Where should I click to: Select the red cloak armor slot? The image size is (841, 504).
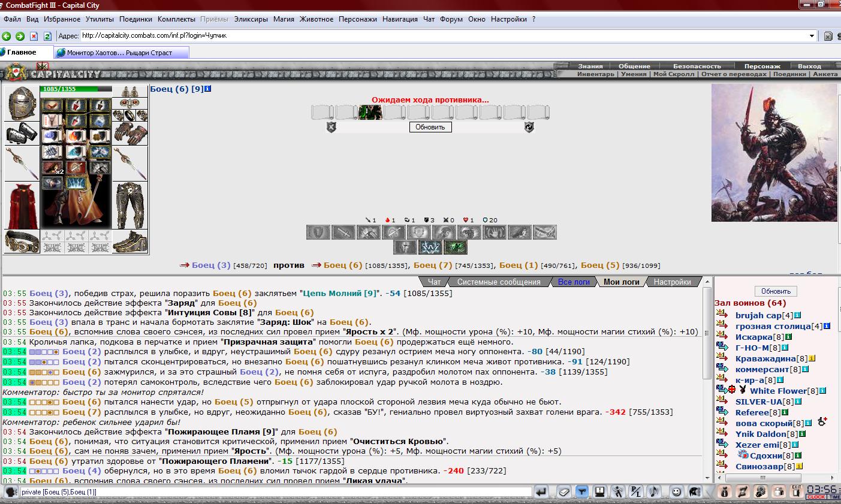coord(22,206)
